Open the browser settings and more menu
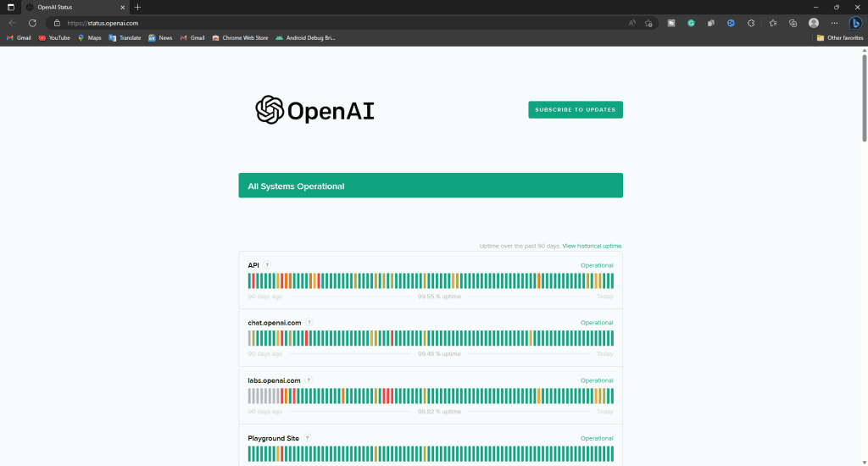This screenshot has height=466, width=868. click(x=835, y=23)
